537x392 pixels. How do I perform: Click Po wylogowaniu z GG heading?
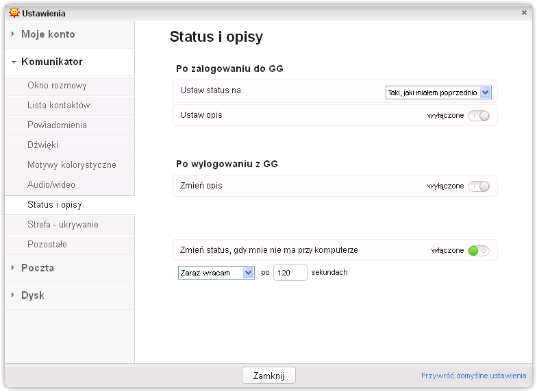[x=227, y=164]
